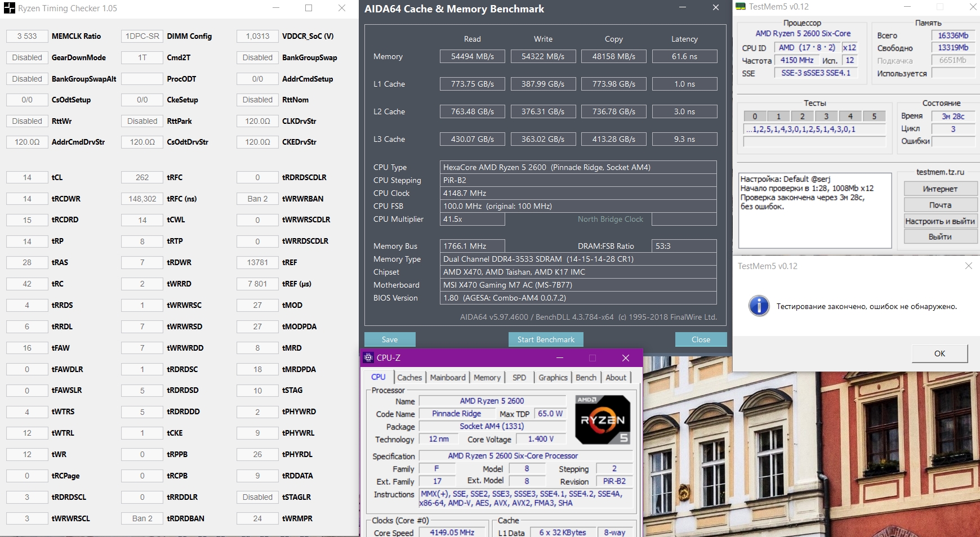Click the VDDCR_SoC voltage value 1,0313
The width and height of the screenshot is (980, 537).
tap(257, 36)
